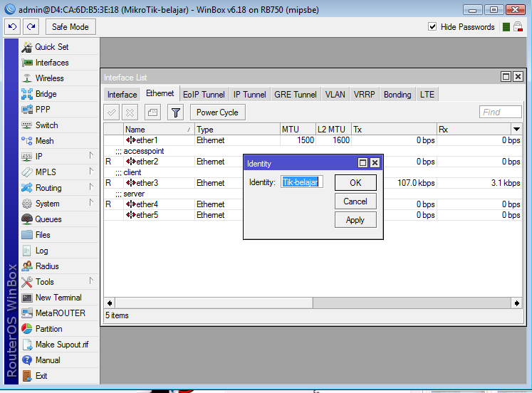Click the Rx column header
The height and width of the screenshot is (393, 532).
[x=474, y=129]
